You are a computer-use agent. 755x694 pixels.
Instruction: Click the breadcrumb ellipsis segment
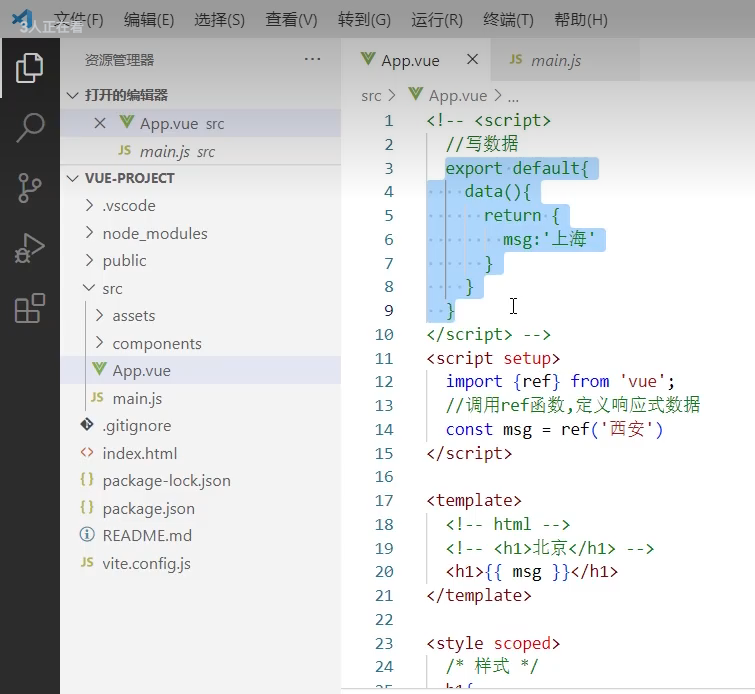[x=513, y=98]
